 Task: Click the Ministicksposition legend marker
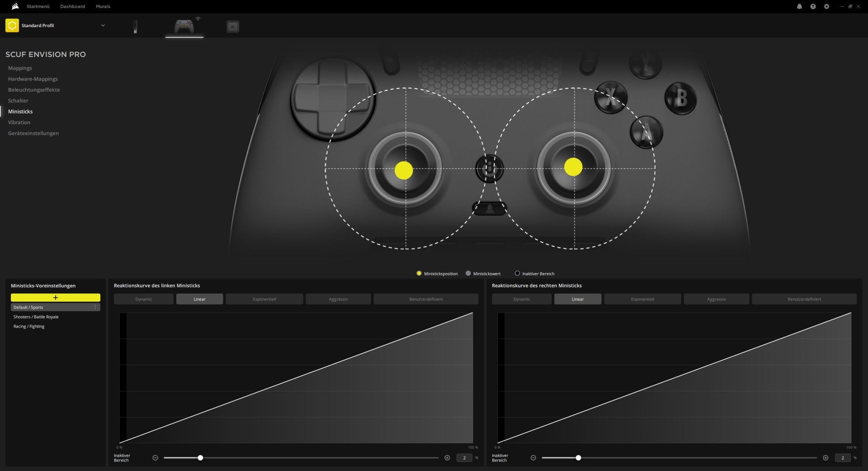click(x=419, y=273)
